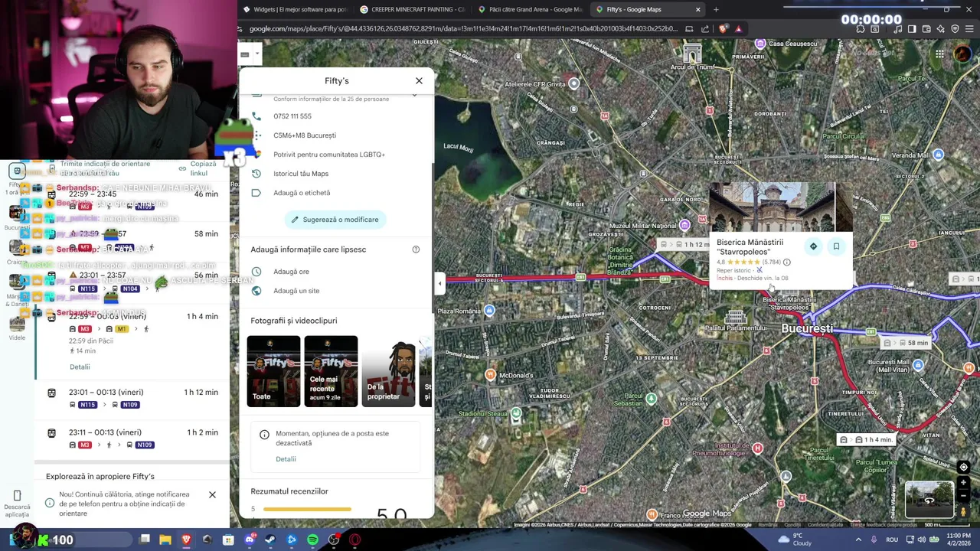Open Google account avatar on the map
Screen dimensions: 980x551
962,54
